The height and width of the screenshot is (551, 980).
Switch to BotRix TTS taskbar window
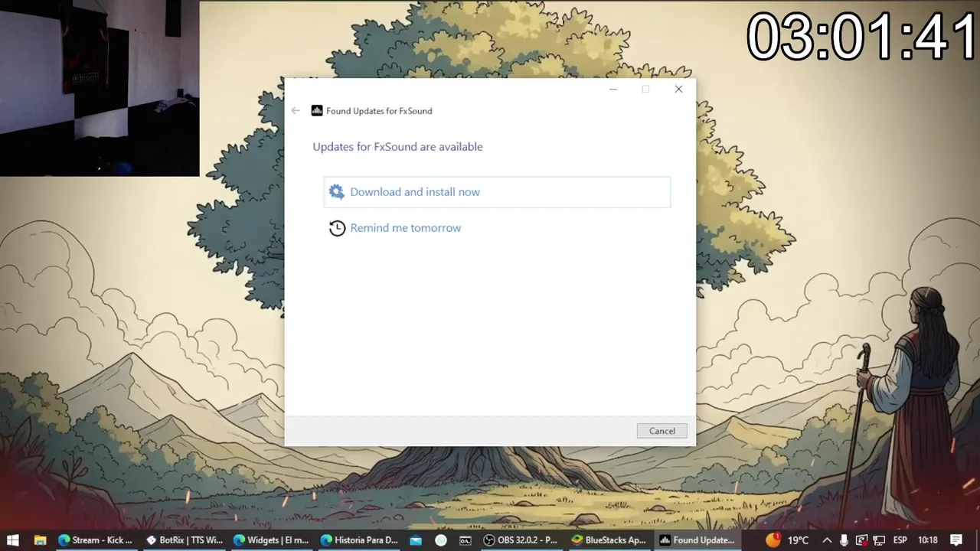coord(185,540)
